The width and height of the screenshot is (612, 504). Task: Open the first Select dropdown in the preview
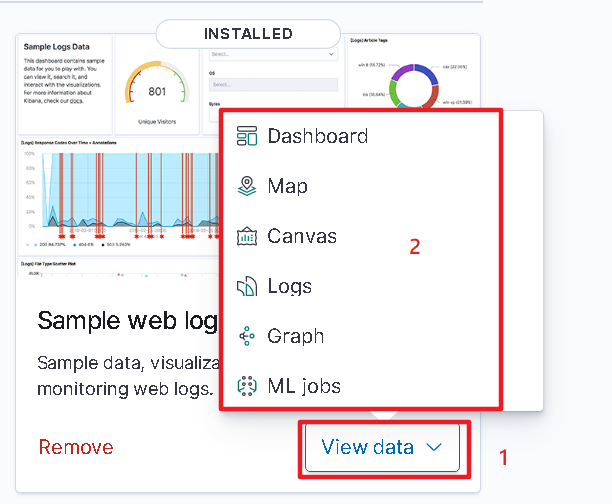[x=273, y=54]
